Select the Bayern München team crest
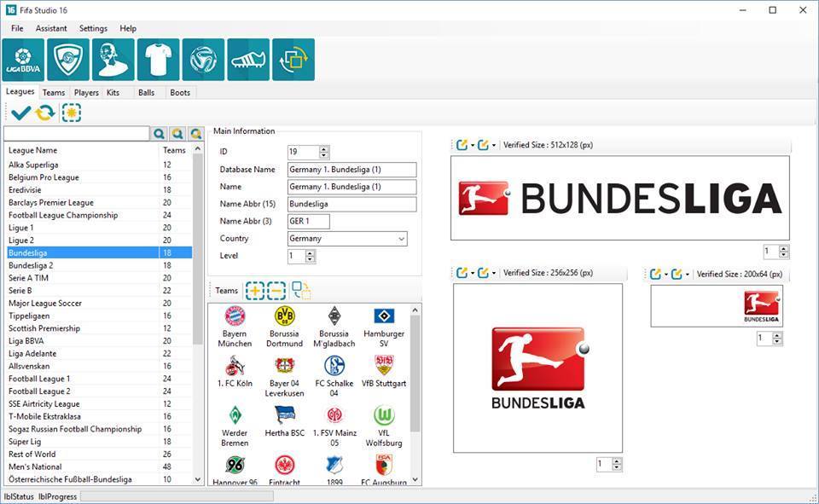 pos(235,316)
